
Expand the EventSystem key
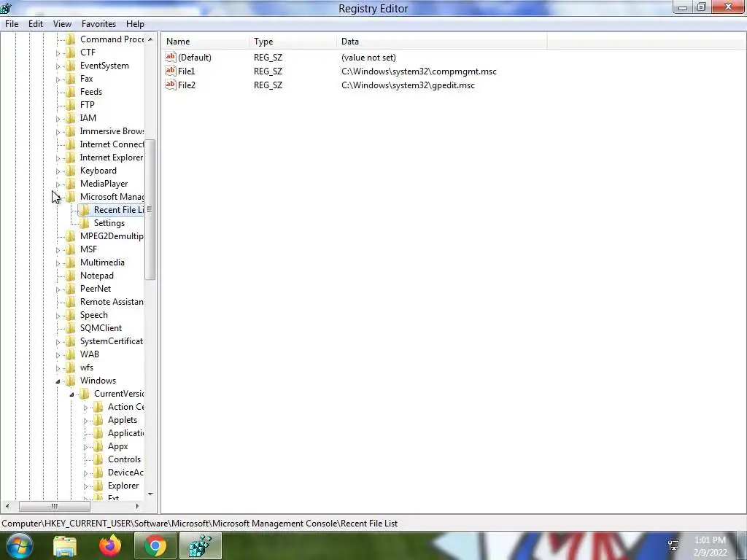[58, 66]
